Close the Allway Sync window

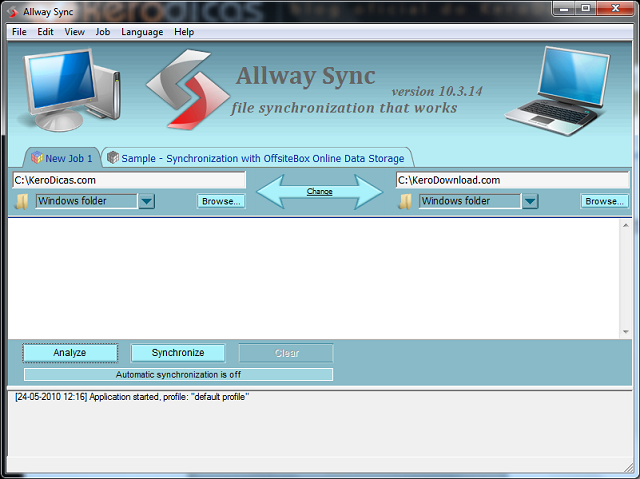[616, 8]
